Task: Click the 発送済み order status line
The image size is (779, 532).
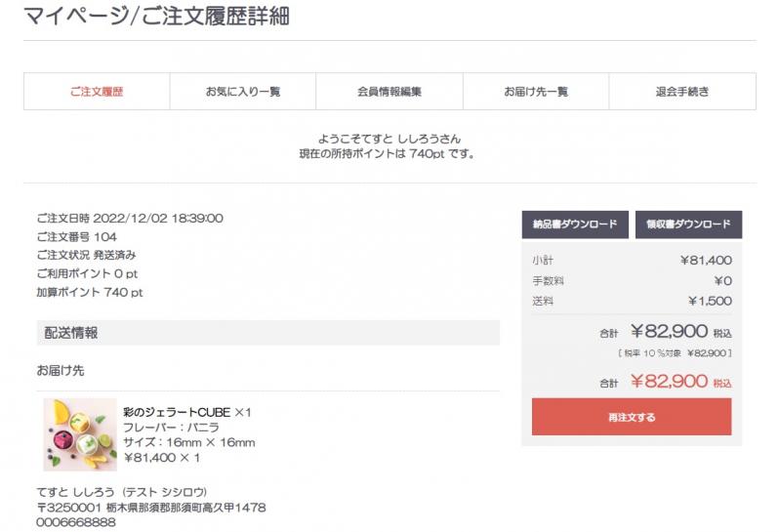Action: (x=86, y=256)
